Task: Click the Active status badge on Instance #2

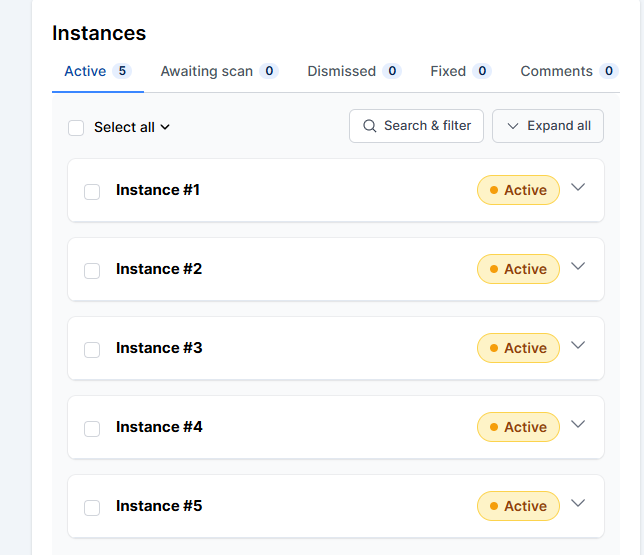Action: click(518, 269)
